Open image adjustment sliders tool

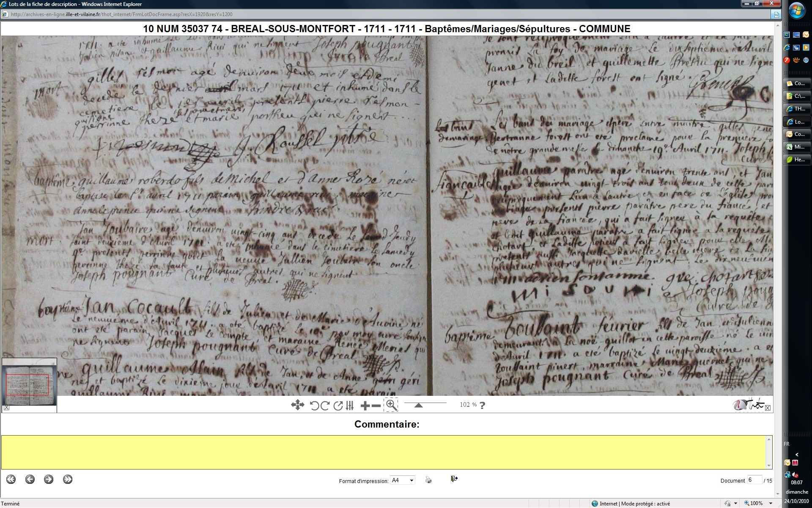[x=350, y=406]
